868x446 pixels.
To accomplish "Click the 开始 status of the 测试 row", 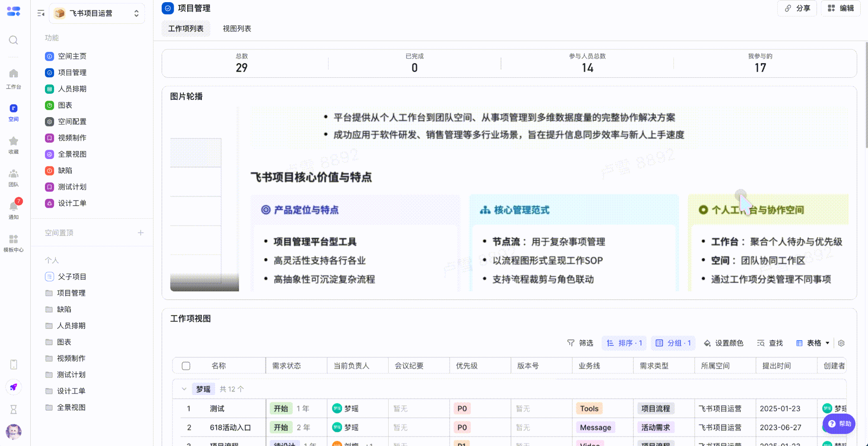I will 281,409.
